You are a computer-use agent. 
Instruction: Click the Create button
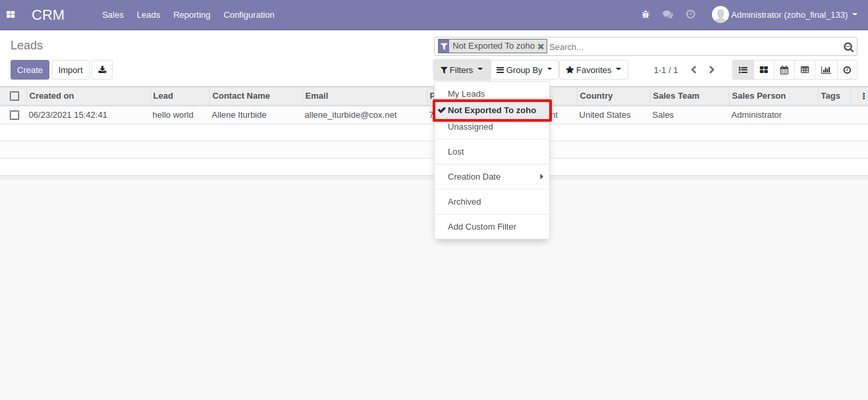[x=30, y=70]
